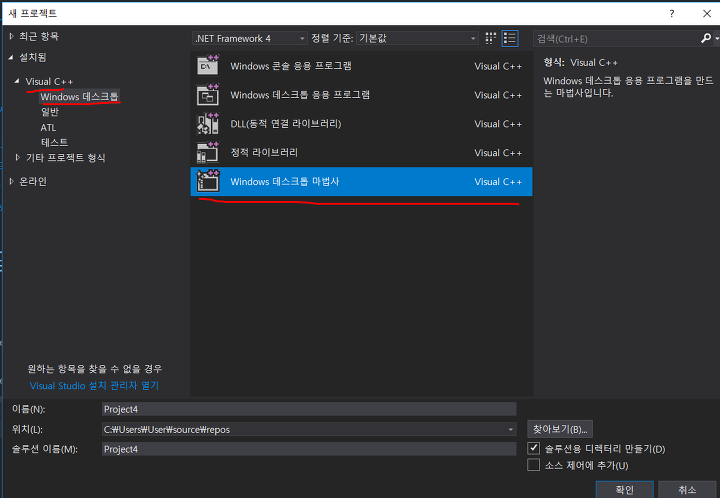Enable 솔루션용 디렉터리 만들기 checkbox

coord(534,448)
